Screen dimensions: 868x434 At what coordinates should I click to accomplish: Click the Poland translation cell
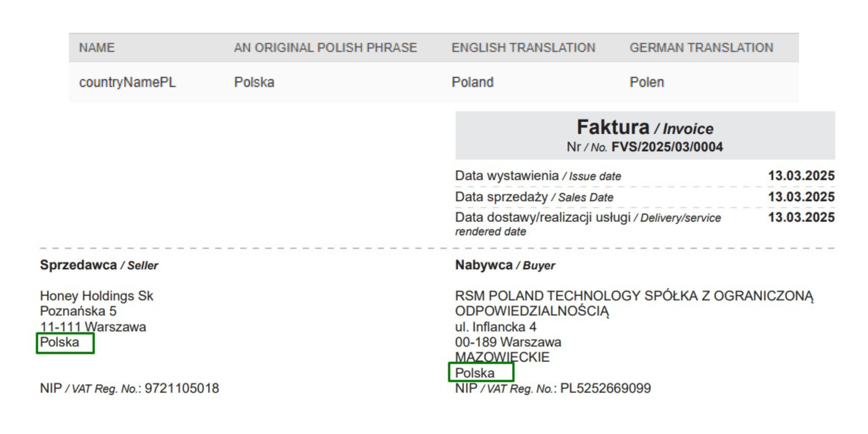[x=472, y=83]
